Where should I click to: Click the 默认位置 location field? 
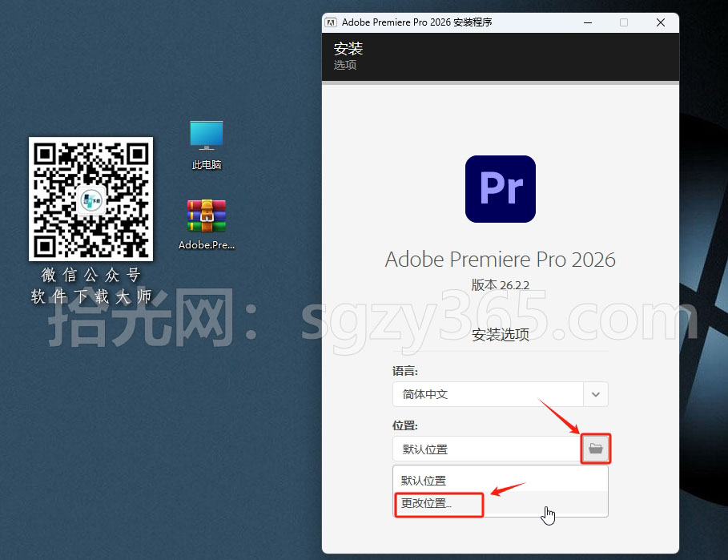(x=488, y=449)
